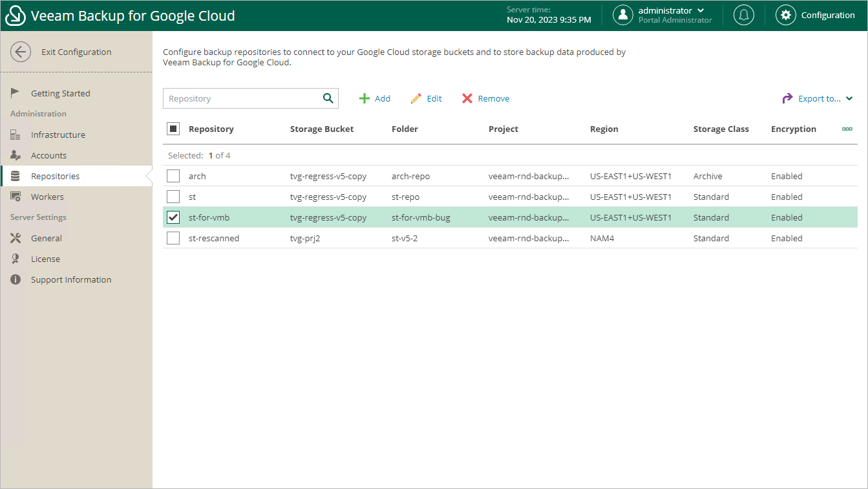This screenshot has width=868, height=489.
Task: Open column chooser three-dots icon
Action: pyautogui.click(x=847, y=129)
